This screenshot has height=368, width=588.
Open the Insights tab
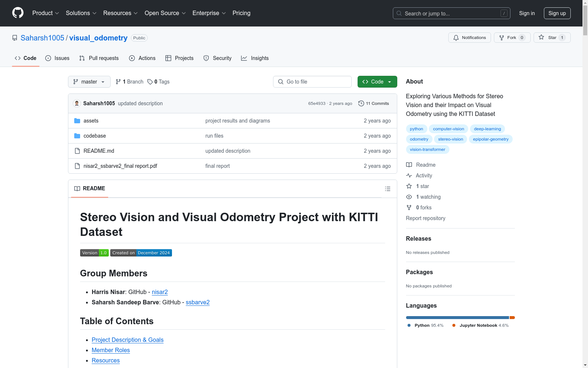point(255,58)
